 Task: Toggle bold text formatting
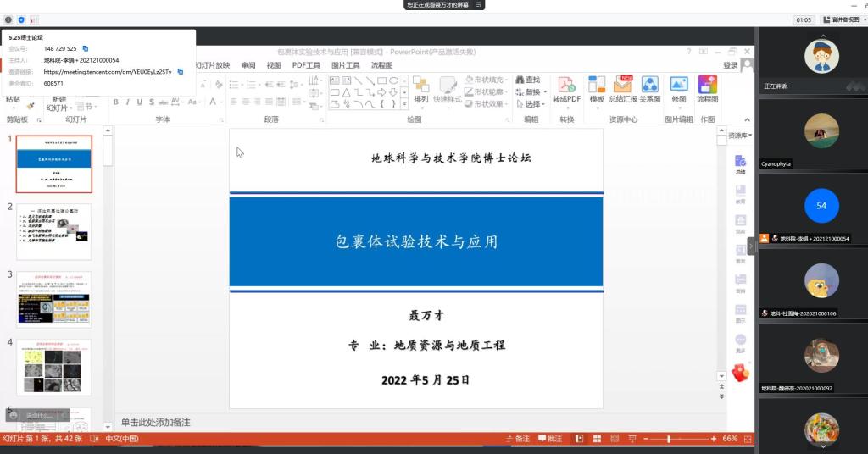(x=115, y=102)
